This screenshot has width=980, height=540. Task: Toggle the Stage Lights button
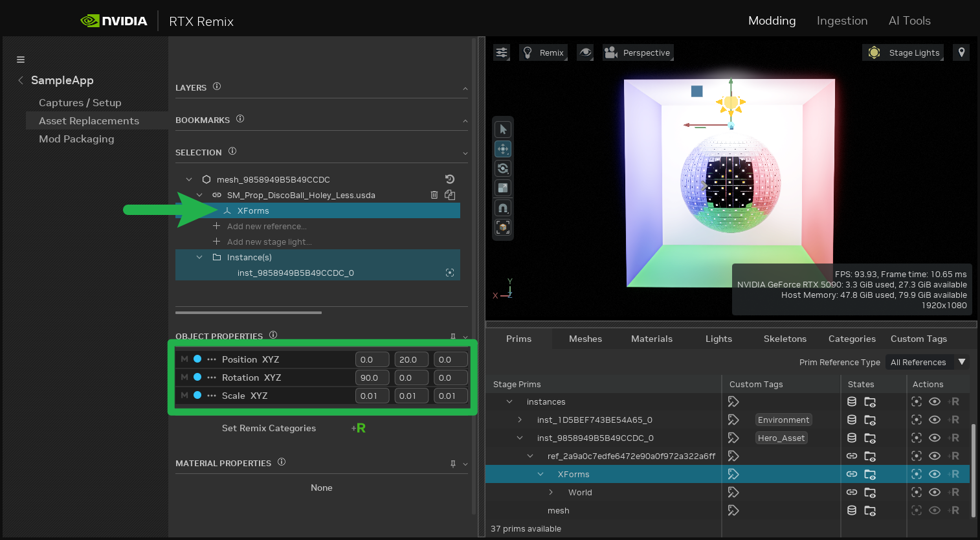click(x=903, y=52)
